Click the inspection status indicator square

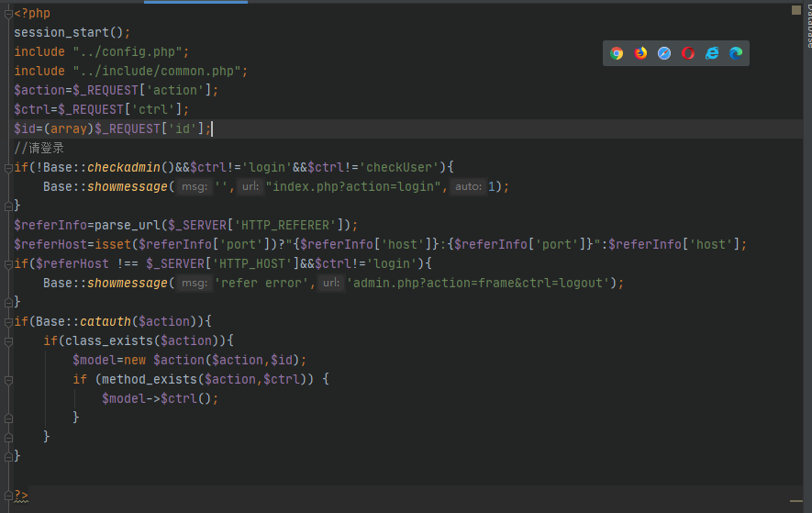click(x=796, y=10)
